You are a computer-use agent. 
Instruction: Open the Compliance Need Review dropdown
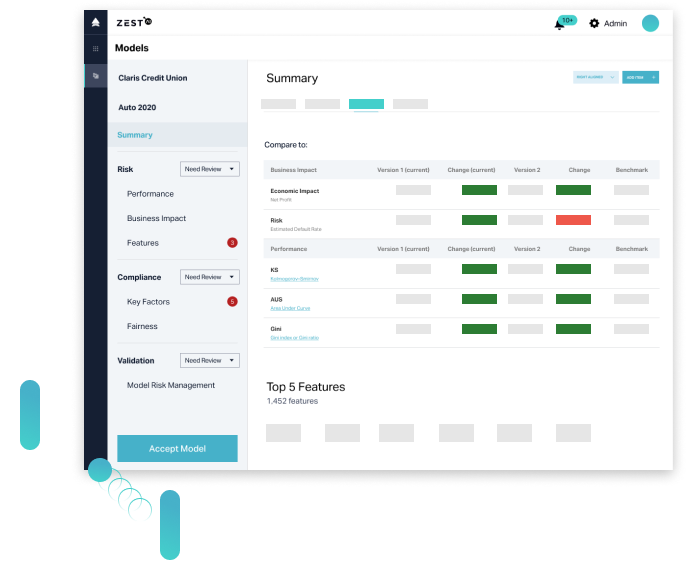(210, 277)
